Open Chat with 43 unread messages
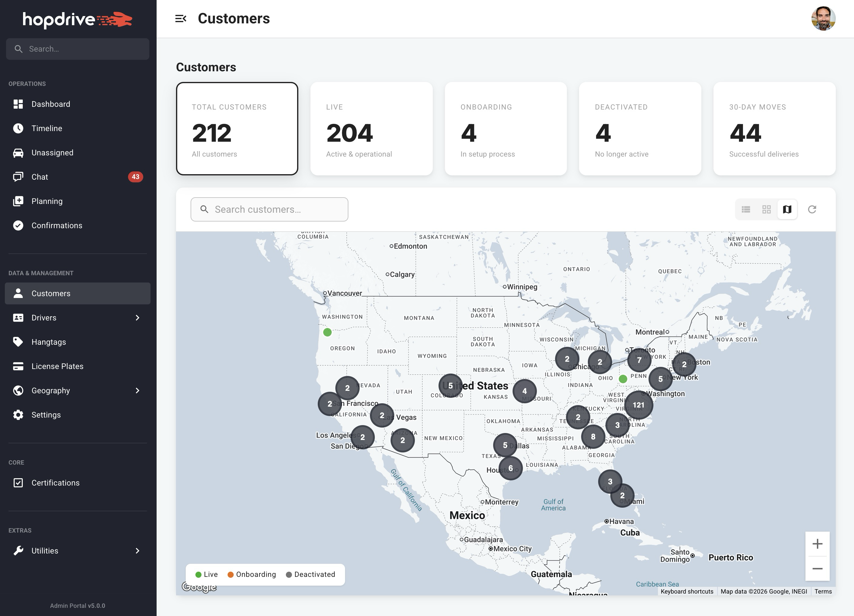This screenshot has width=854, height=616. coord(39,177)
